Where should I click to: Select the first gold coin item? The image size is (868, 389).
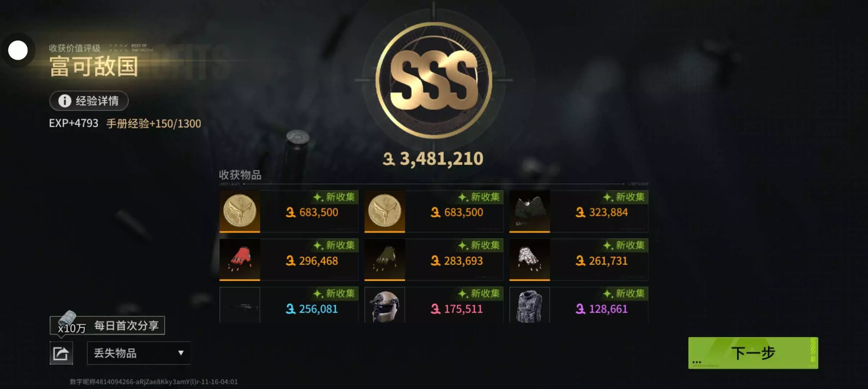pos(240,211)
